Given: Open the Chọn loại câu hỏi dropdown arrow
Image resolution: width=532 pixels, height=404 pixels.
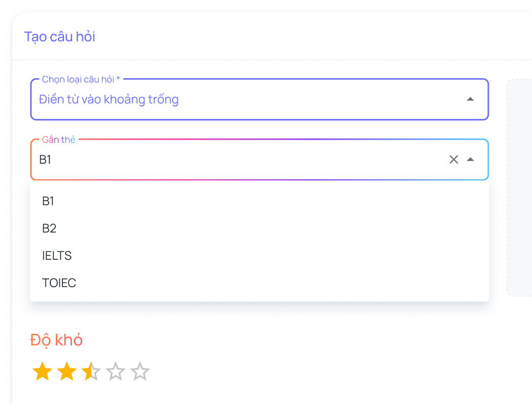Looking at the screenshot, I should coord(471,99).
